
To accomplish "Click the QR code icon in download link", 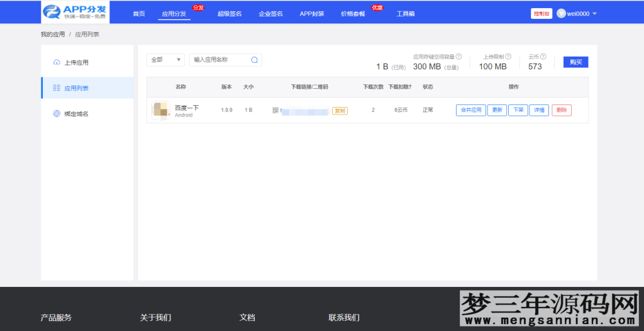I will click(275, 110).
